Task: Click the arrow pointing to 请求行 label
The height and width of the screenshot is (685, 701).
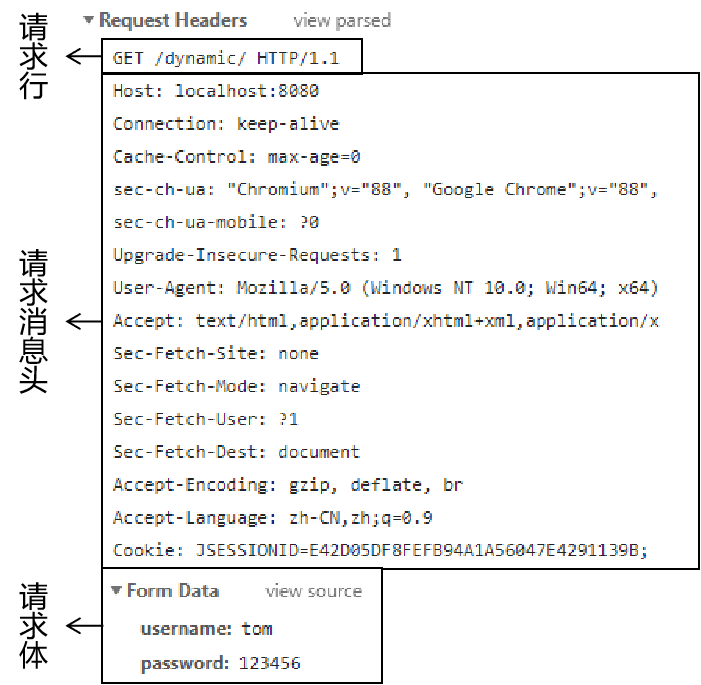Action: (x=84, y=56)
